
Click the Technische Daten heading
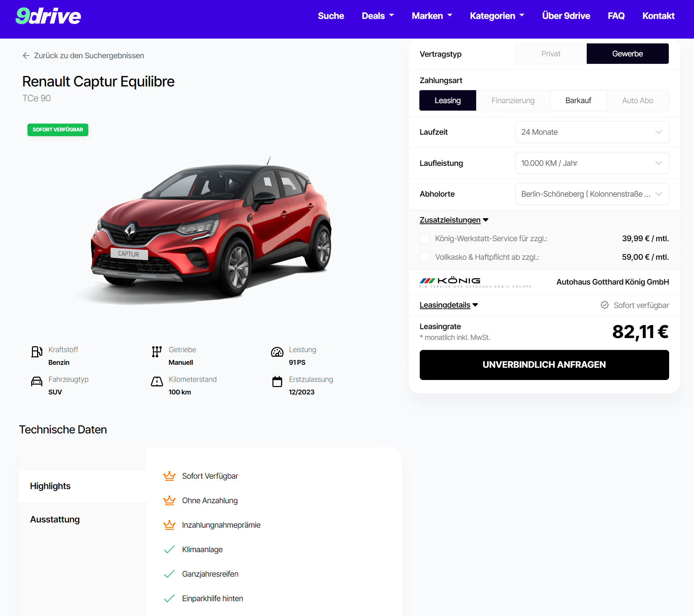coord(63,429)
